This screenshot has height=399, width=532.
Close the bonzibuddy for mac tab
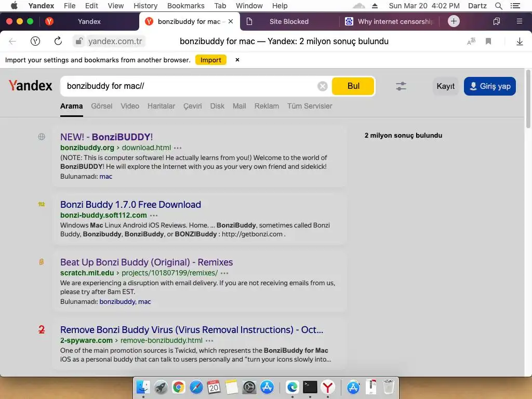pyautogui.click(x=231, y=21)
